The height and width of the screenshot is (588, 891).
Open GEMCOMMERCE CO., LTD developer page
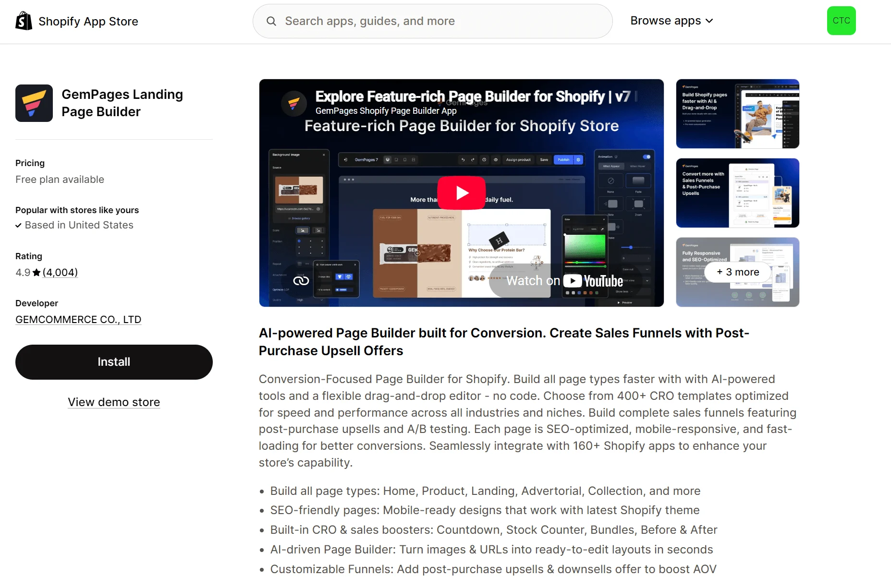(x=78, y=320)
